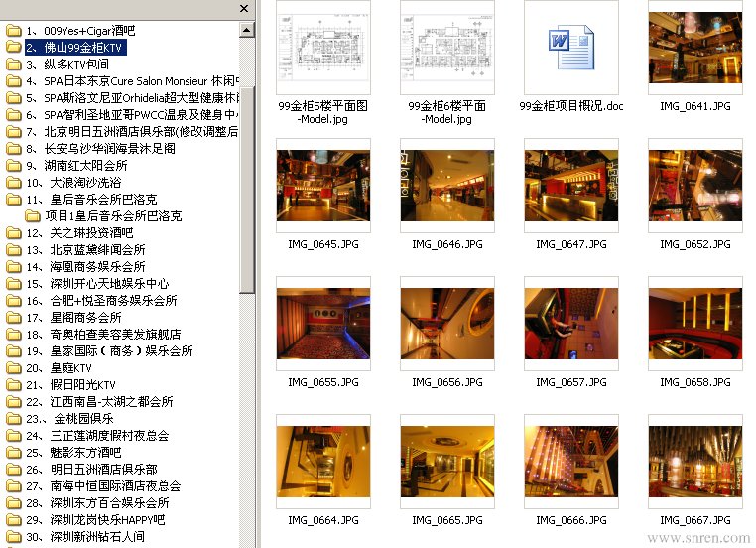Select folder 24、三正莲湖度假村夜总会
The width and height of the screenshot is (756, 548).
tap(97, 436)
